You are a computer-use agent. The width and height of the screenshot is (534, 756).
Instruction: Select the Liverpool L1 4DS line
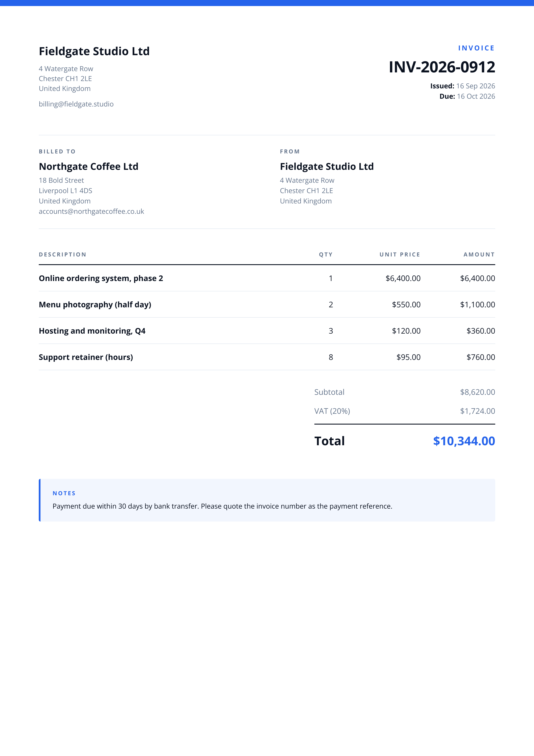(x=65, y=191)
